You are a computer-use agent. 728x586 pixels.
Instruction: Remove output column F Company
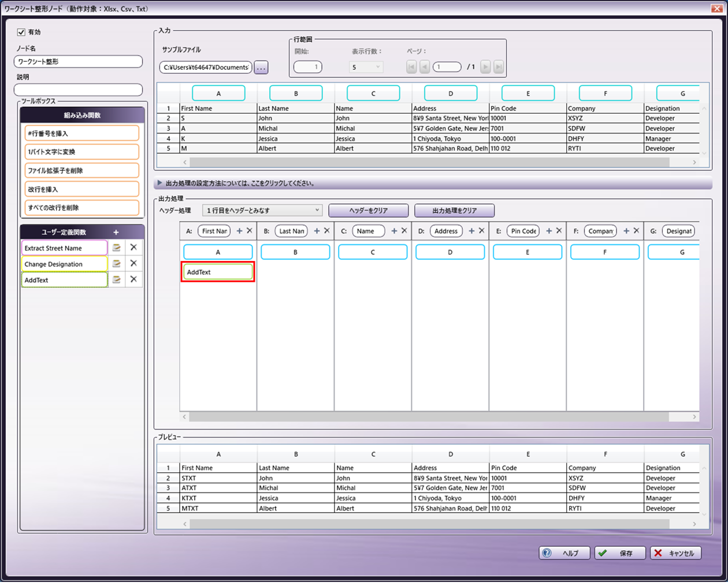637,231
